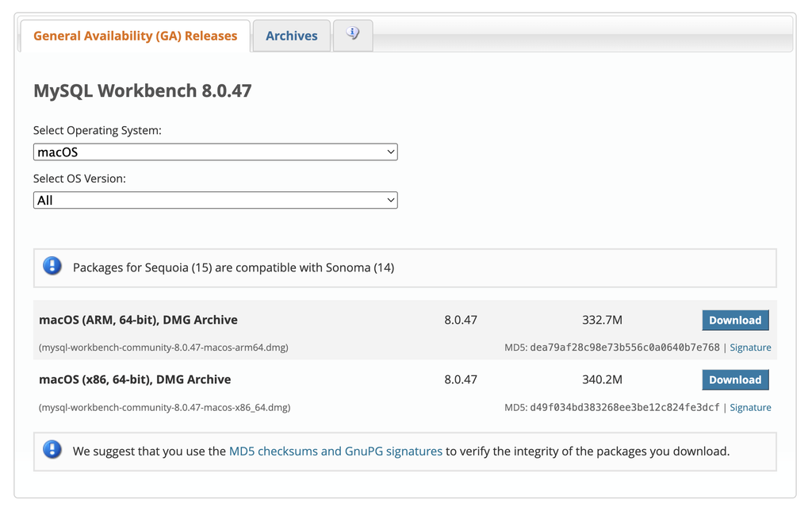The width and height of the screenshot is (812, 511).
Task: Select MD5 hash d49f034bd383268ee3be12c824fe3dcf
Action: [x=625, y=407]
